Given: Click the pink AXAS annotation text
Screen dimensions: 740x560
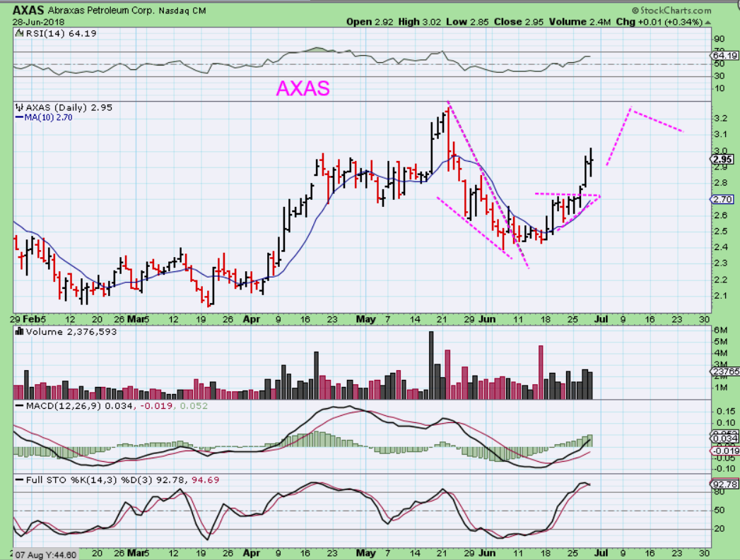Looking at the screenshot, I should click(303, 88).
